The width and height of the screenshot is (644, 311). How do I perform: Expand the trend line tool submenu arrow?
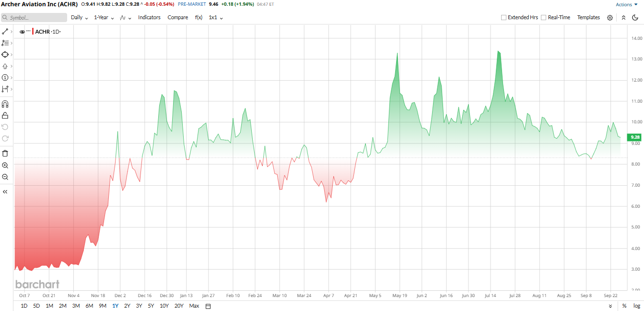pyautogui.click(x=12, y=31)
